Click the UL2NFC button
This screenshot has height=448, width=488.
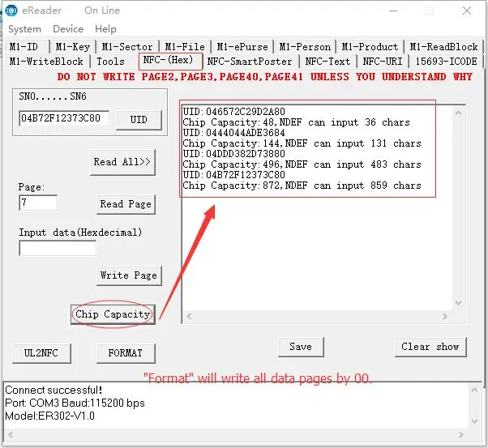point(41,353)
